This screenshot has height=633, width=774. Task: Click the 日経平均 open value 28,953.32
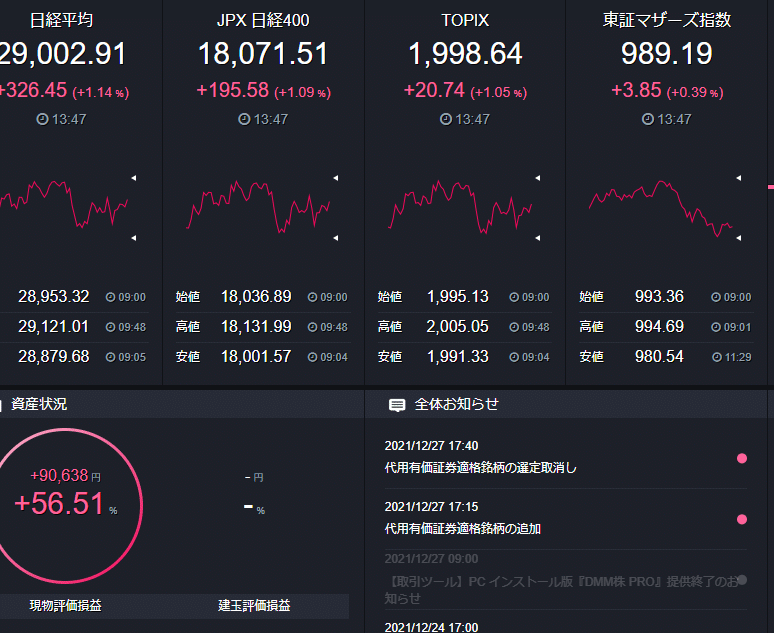tap(53, 297)
